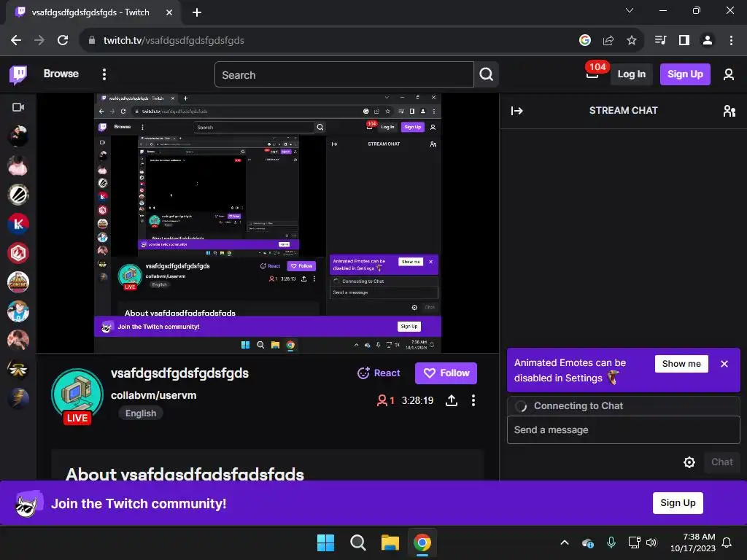The height and width of the screenshot is (560, 747).
Task: Click the Google icon in the address bar
Action: click(x=585, y=41)
